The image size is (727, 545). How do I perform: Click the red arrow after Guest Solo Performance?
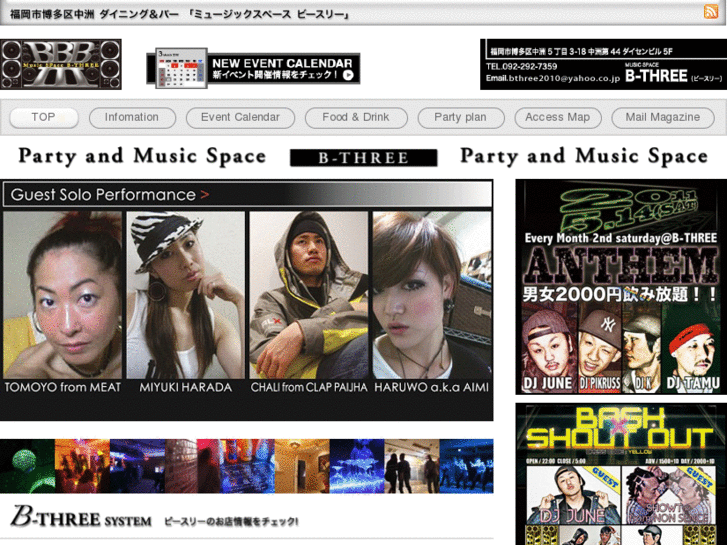(x=205, y=195)
